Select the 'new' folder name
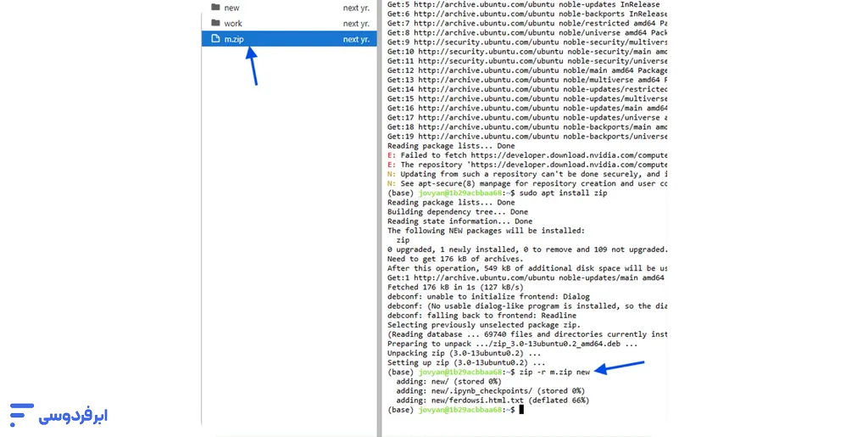The width and height of the screenshot is (868, 437). (x=231, y=8)
